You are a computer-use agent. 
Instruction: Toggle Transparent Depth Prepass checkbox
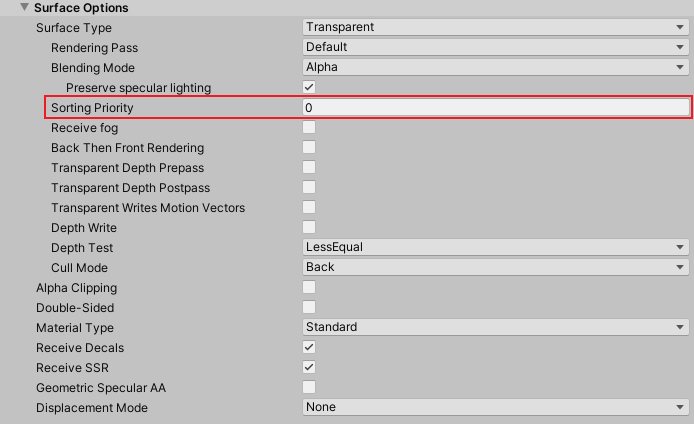310,167
